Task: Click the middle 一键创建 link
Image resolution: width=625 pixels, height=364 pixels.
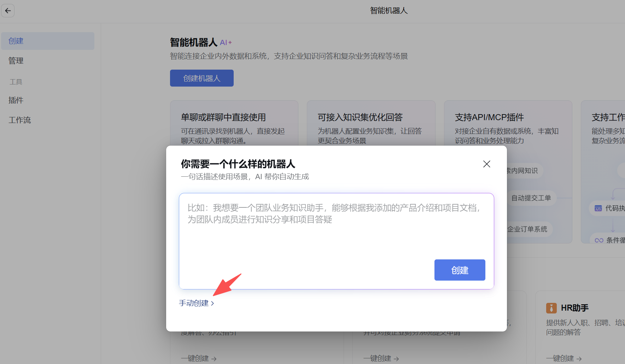Action: tap(381, 358)
